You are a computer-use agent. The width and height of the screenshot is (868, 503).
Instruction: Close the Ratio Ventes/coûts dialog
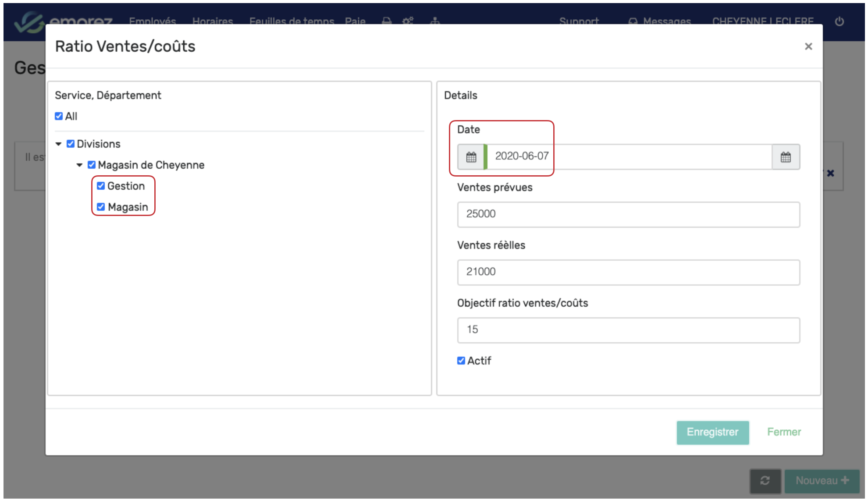tap(808, 46)
